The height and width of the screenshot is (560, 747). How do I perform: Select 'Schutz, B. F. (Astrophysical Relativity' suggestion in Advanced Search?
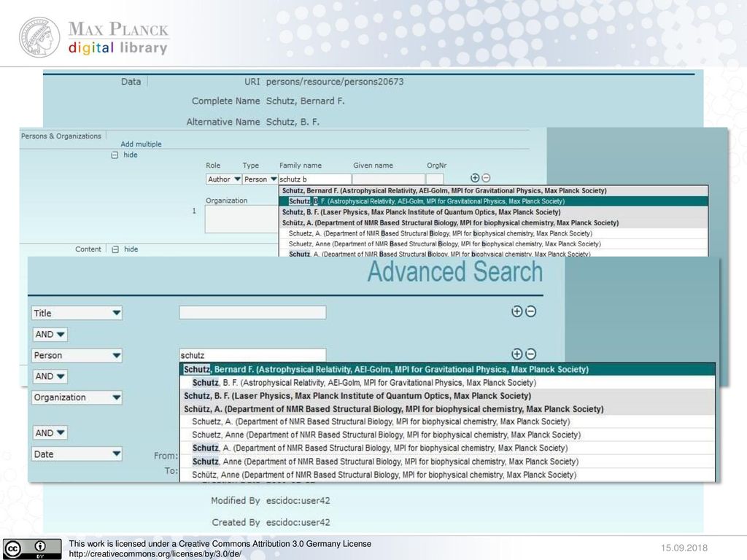pos(447,382)
